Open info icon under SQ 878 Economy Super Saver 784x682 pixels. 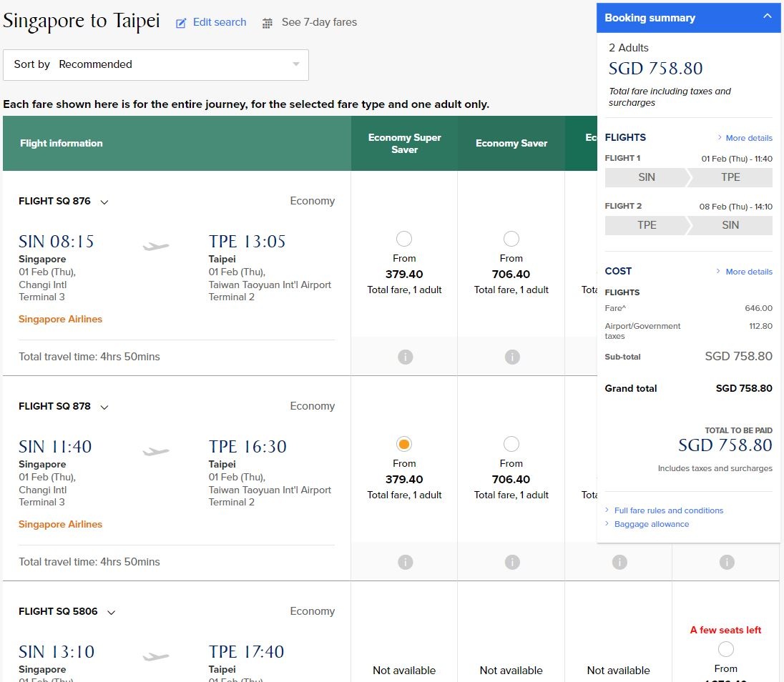[x=405, y=562]
